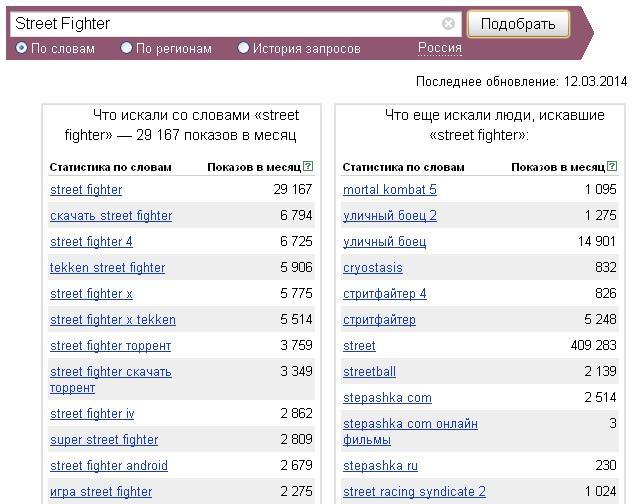Click the '1 095' impressions value
Image resolution: width=641 pixels, height=504 pixels.
click(x=600, y=189)
